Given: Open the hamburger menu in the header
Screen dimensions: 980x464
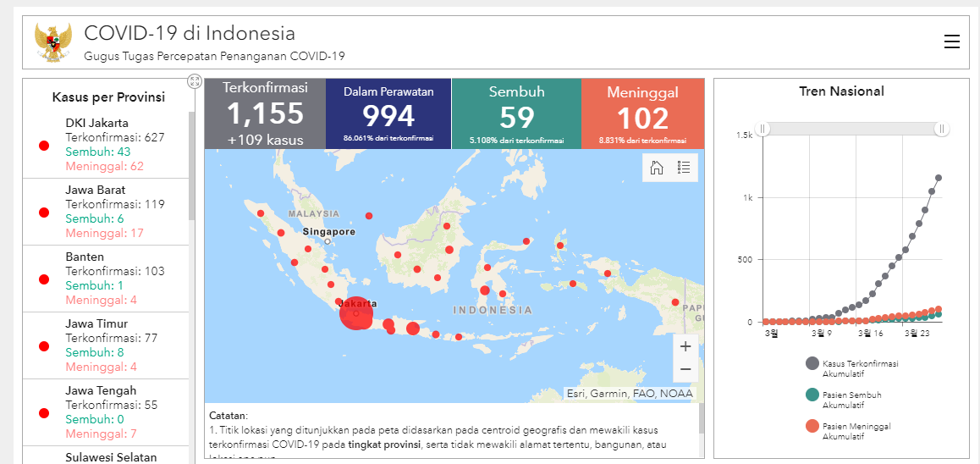Looking at the screenshot, I should [951, 41].
